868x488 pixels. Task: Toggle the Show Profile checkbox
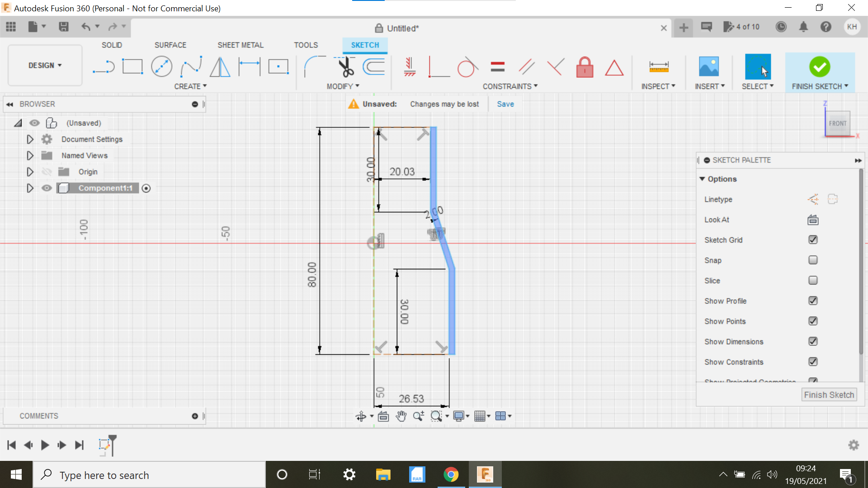[x=812, y=301]
